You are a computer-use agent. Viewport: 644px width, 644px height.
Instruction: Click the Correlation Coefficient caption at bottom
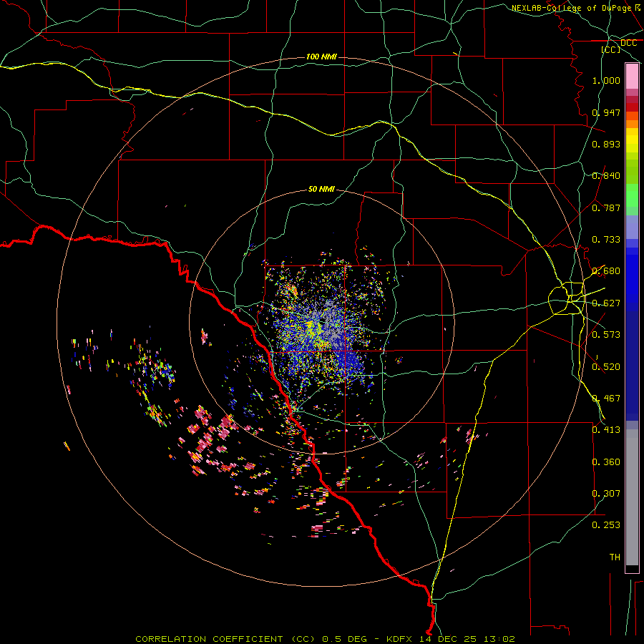tap(325, 639)
